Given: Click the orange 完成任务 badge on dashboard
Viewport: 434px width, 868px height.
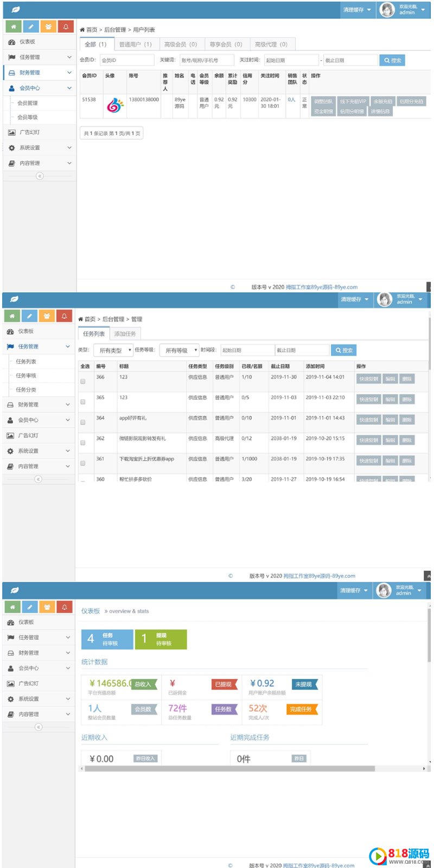Looking at the screenshot, I should [301, 709].
